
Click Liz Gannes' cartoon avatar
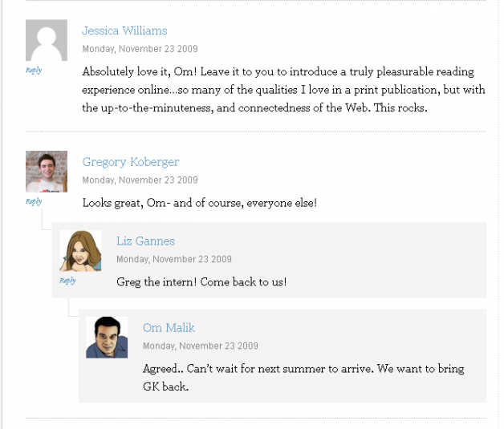pos(80,251)
